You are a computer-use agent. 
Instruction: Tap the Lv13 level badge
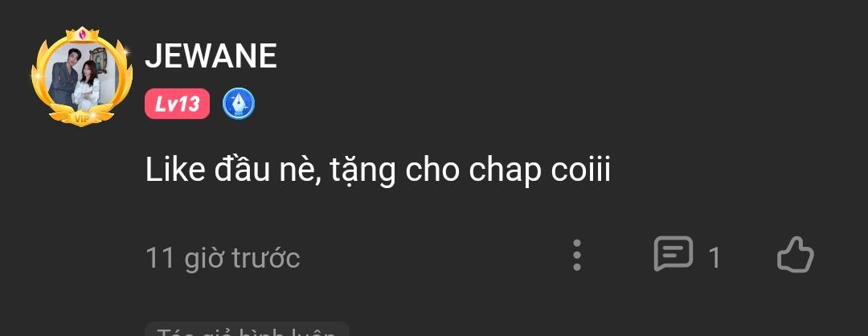(x=177, y=104)
